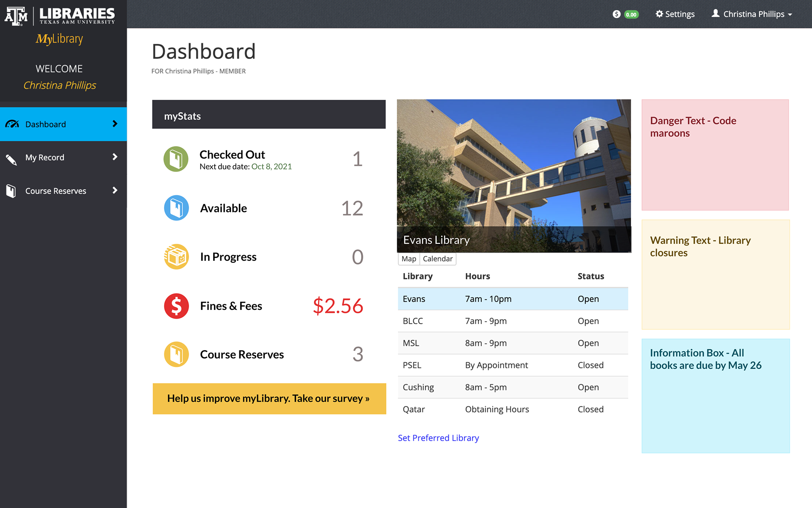Click the Checked Out count 1
812x508 pixels.
point(358,159)
